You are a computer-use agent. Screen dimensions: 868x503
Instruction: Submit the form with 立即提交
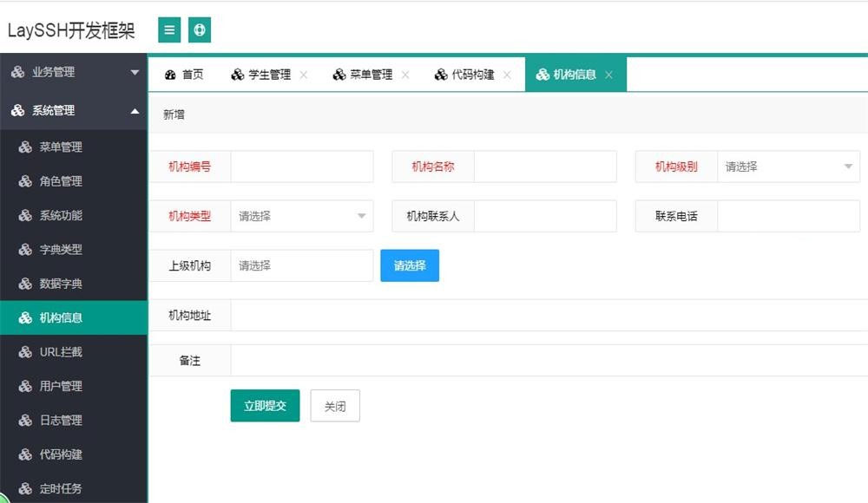click(265, 405)
